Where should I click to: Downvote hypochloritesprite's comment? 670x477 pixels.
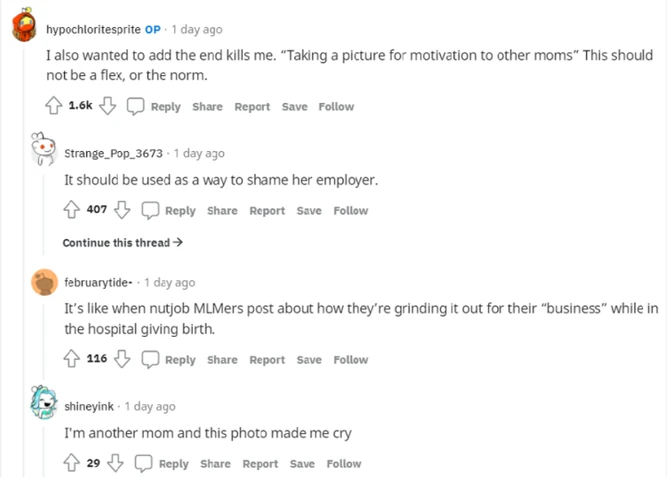[x=109, y=106]
